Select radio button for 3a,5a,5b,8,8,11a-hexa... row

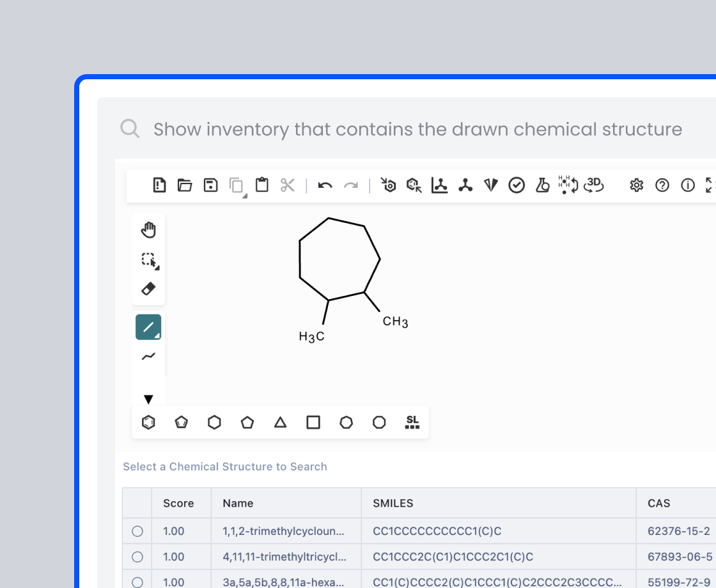tap(137, 582)
